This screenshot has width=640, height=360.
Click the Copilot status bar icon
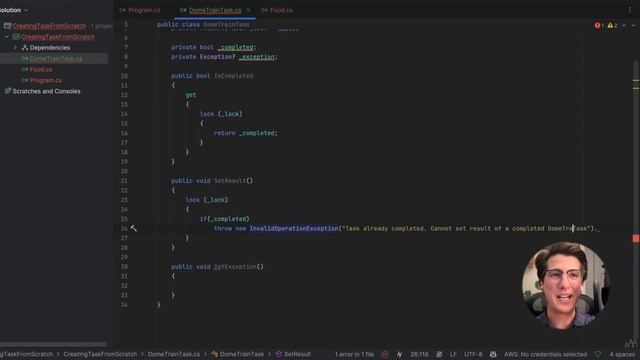[x=493, y=354]
